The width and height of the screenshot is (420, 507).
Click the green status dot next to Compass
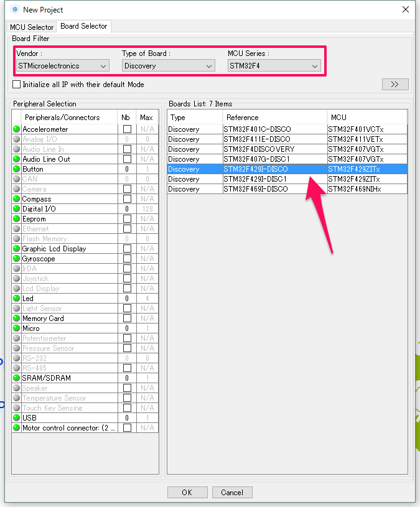point(17,199)
